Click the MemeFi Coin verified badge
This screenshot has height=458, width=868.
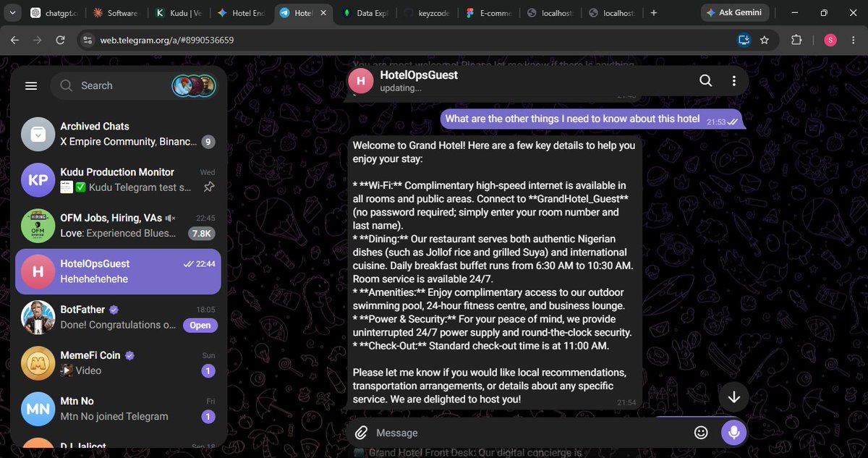[x=129, y=355]
